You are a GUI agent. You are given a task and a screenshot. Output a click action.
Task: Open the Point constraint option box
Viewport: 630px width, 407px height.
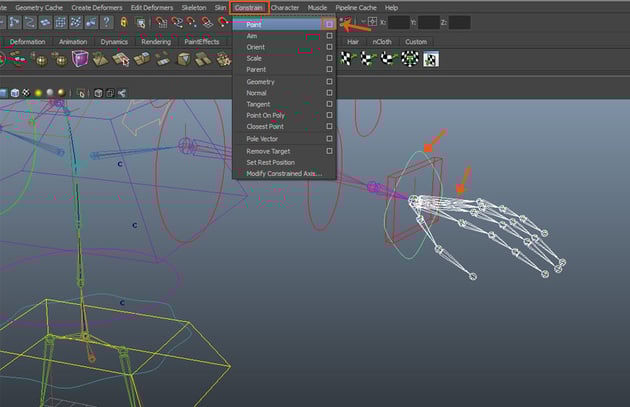329,24
